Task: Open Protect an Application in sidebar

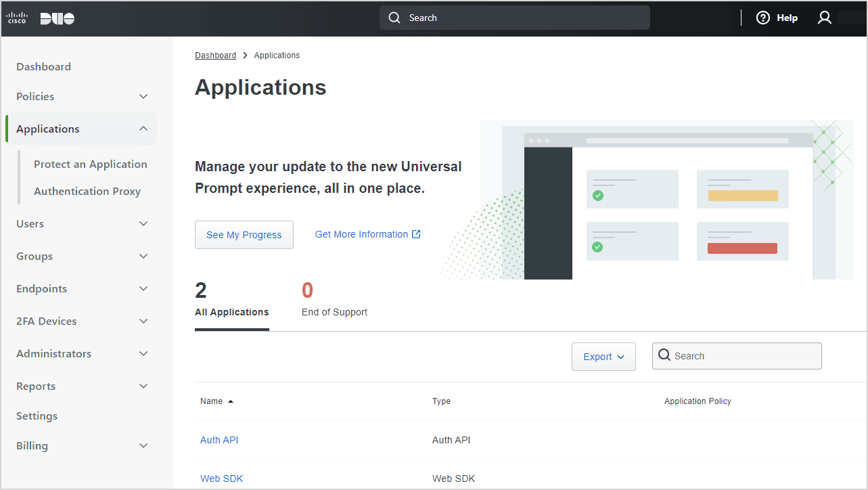Action: pos(90,164)
